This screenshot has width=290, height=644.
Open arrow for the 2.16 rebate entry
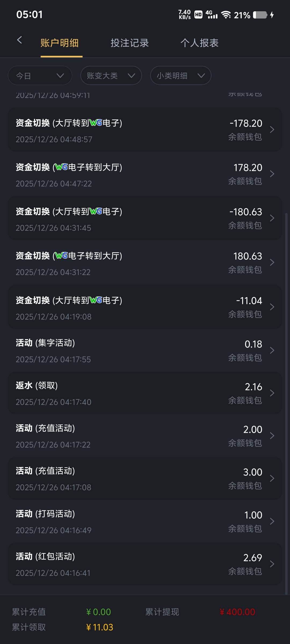(x=272, y=393)
